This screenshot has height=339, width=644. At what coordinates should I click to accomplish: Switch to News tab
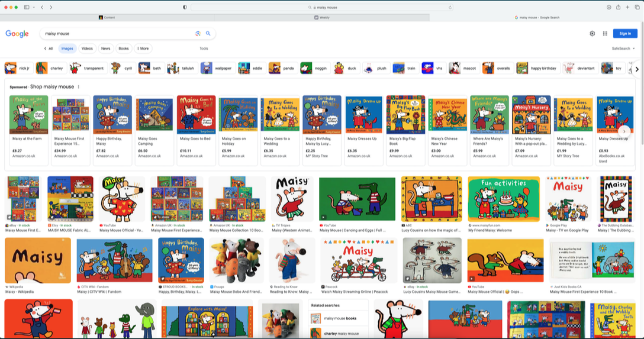[105, 49]
